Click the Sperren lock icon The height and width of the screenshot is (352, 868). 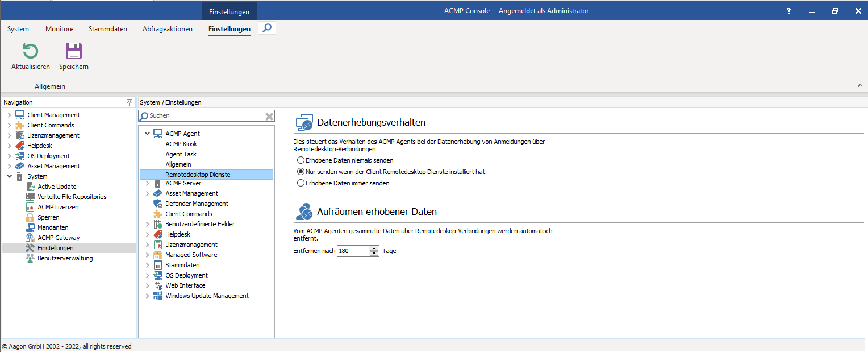pos(30,217)
